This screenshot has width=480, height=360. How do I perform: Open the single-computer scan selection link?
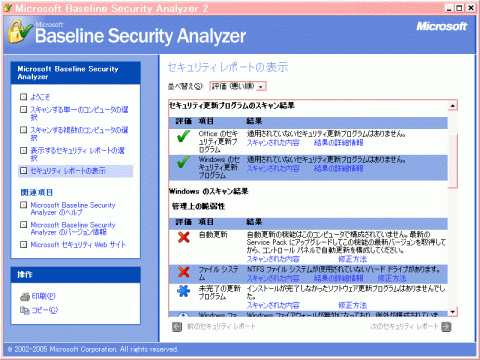[x=79, y=113]
